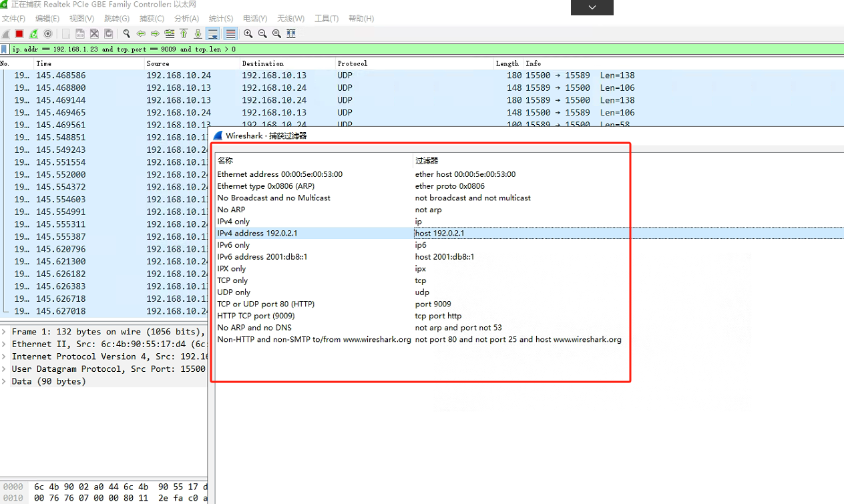Open the 统计(S) menu

[221, 19]
